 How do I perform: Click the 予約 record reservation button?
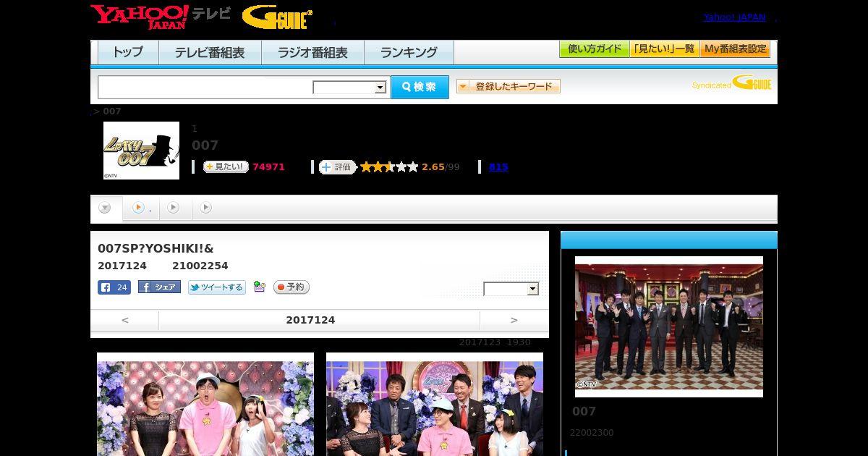(x=292, y=287)
